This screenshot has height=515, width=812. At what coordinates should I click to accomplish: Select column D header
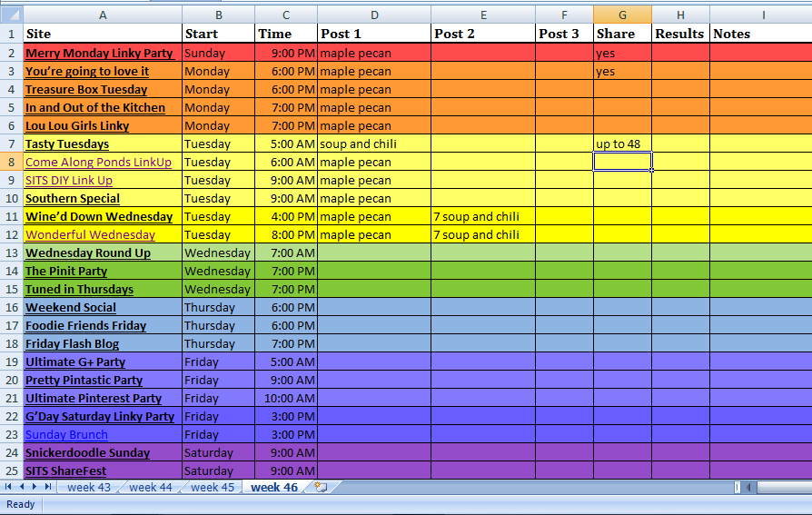pos(374,15)
